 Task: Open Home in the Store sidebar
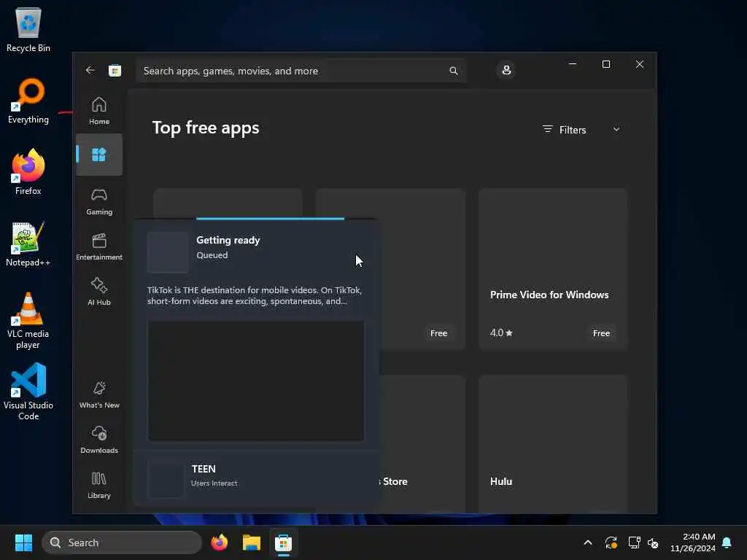point(99,111)
